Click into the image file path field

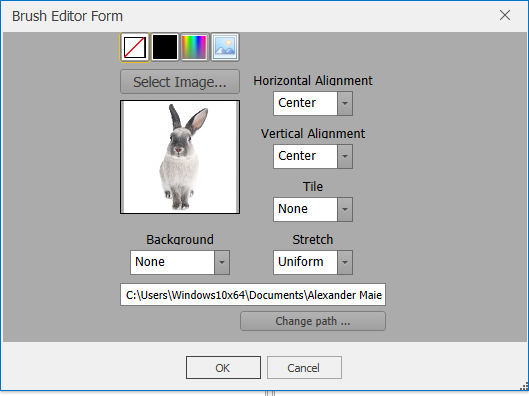pyautogui.click(x=253, y=294)
